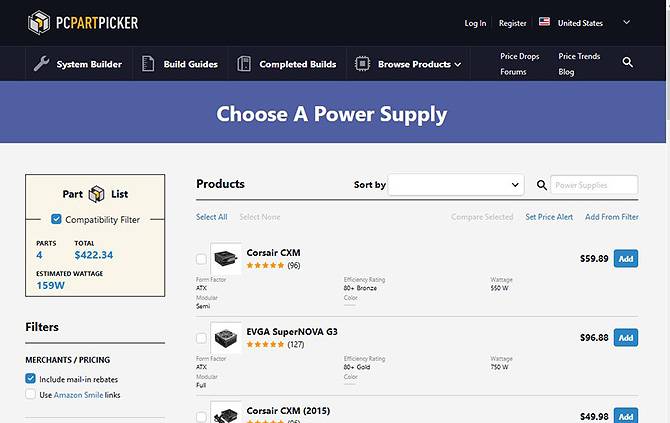Toggle the Compatibility Filter checkbox
The width and height of the screenshot is (670, 423).
pos(56,219)
